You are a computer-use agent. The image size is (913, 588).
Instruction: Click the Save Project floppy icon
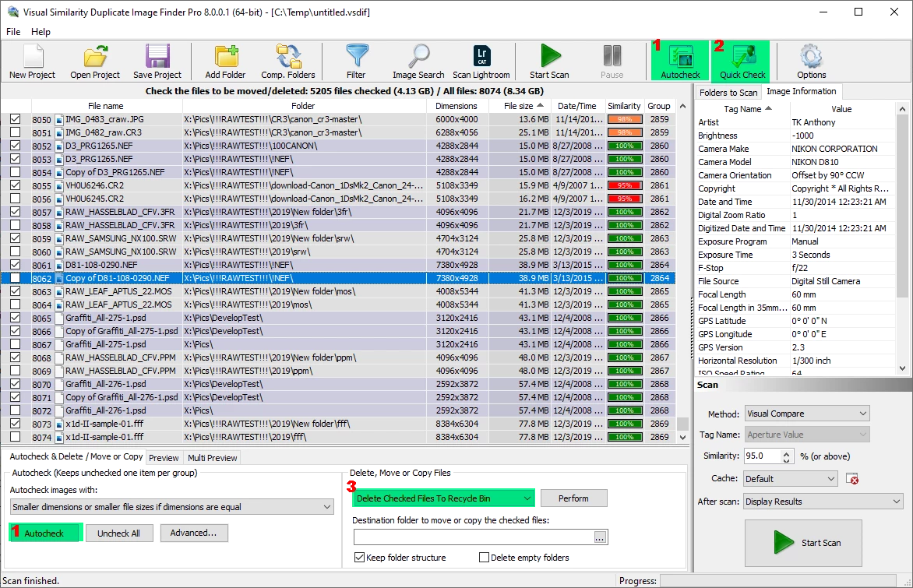[x=157, y=61]
